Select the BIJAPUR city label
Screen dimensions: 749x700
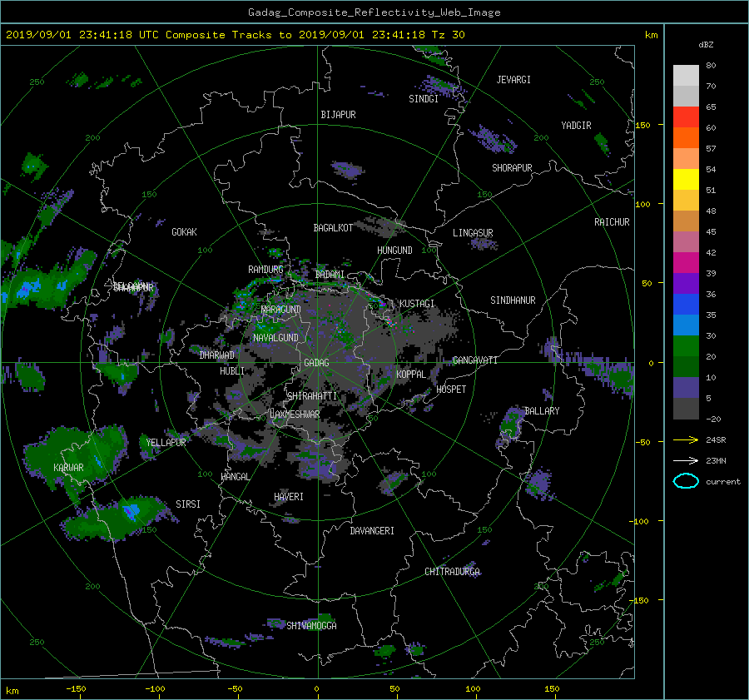338,115
